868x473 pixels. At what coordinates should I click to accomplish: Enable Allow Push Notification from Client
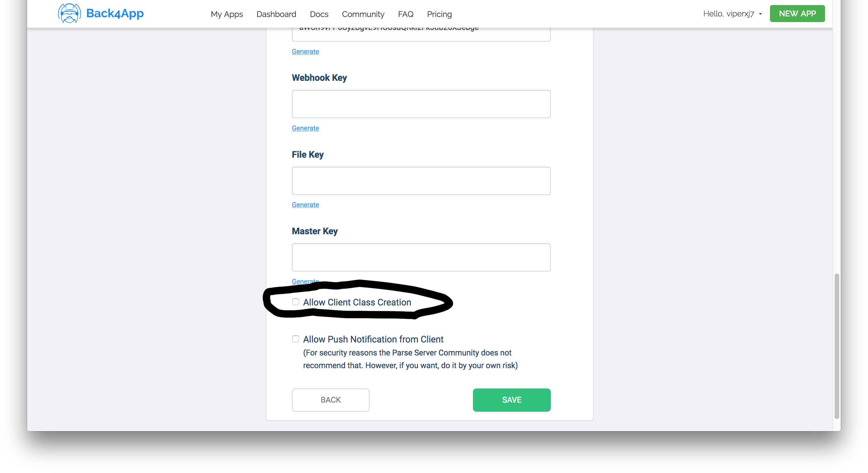pyautogui.click(x=295, y=339)
